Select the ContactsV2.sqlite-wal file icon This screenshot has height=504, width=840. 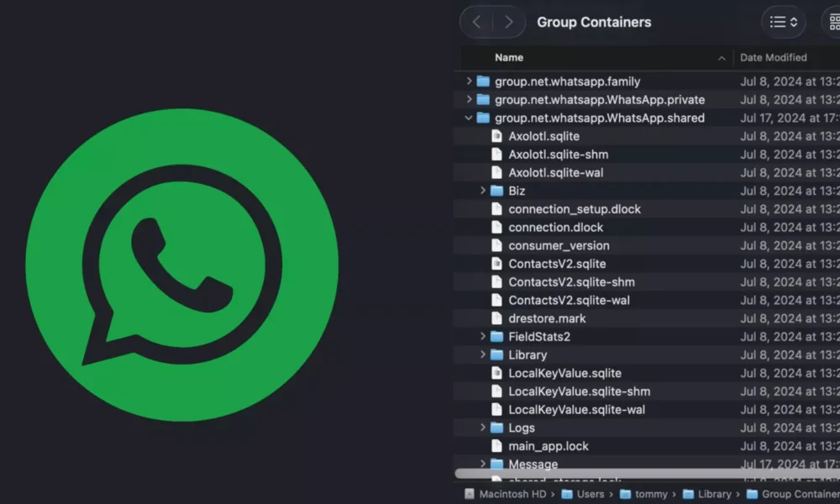496,299
